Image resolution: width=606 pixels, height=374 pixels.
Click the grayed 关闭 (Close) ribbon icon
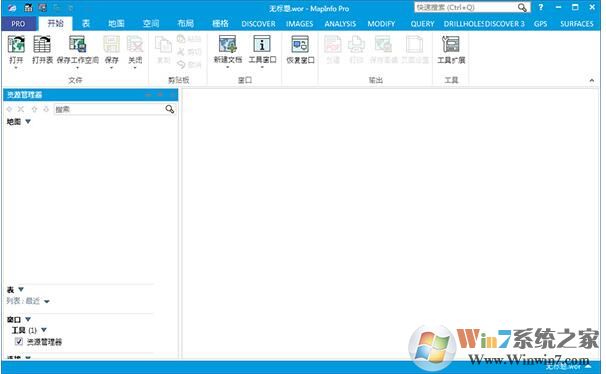pyautogui.click(x=135, y=44)
